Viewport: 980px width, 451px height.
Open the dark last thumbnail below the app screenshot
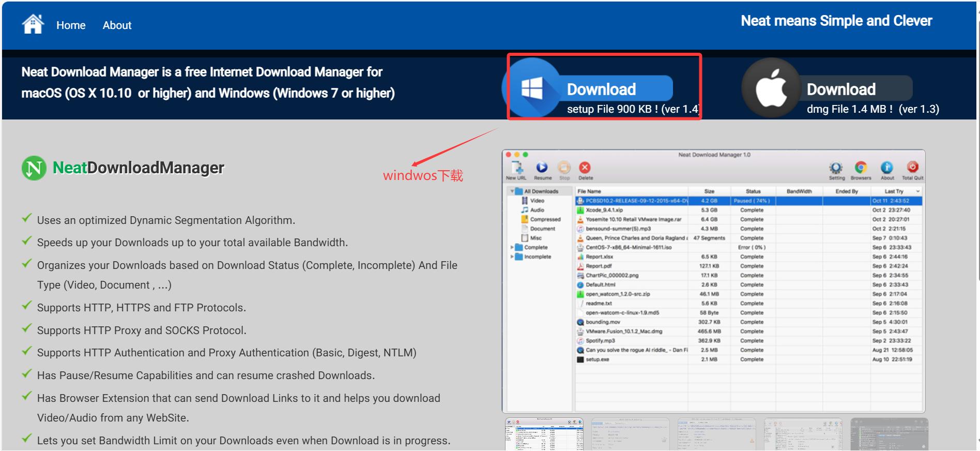pos(889,433)
